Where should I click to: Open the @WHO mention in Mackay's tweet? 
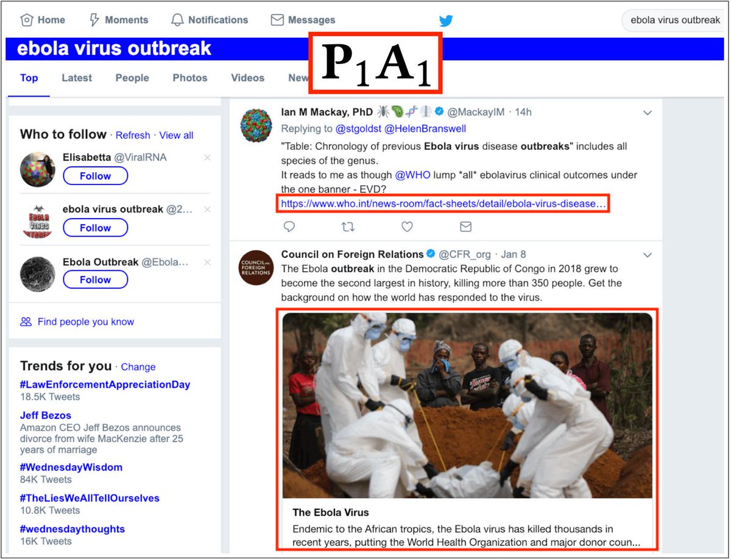pyautogui.click(x=412, y=175)
